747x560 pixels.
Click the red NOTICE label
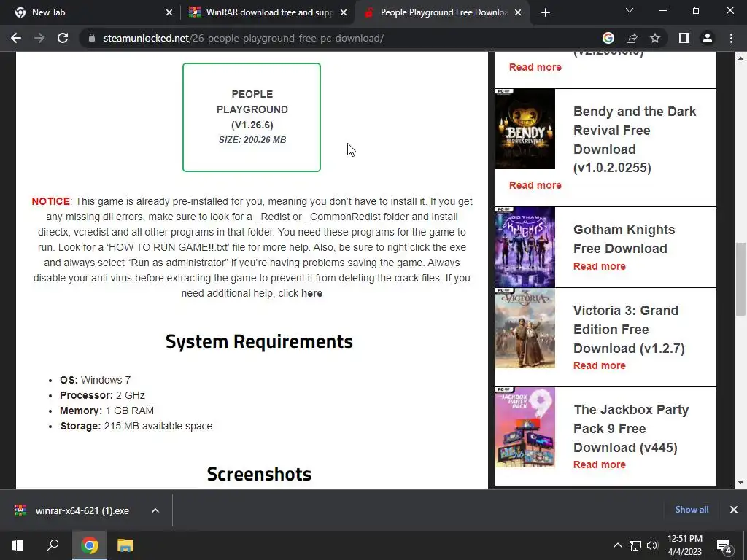(x=50, y=201)
